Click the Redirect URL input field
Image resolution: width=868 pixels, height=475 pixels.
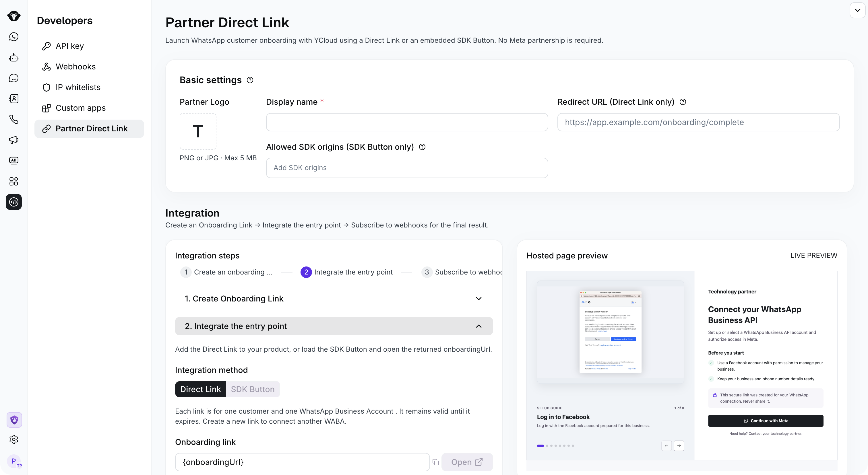698,122
